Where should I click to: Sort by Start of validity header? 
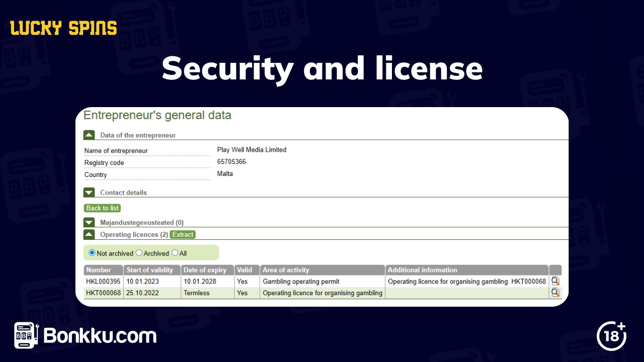coord(152,270)
